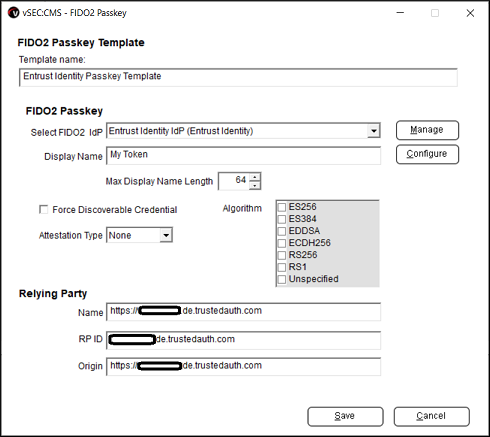Check the Unspecified algorithm box
The width and height of the screenshot is (490, 437).
coord(282,279)
